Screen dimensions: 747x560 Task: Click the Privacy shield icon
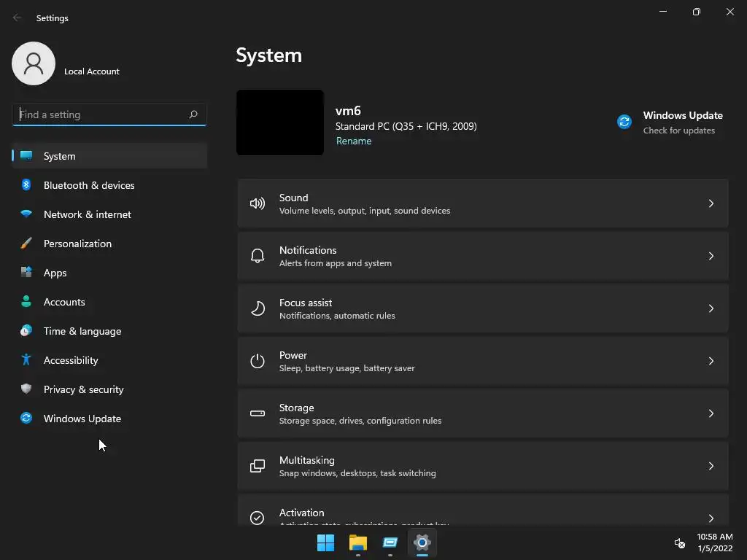pos(26,389)
